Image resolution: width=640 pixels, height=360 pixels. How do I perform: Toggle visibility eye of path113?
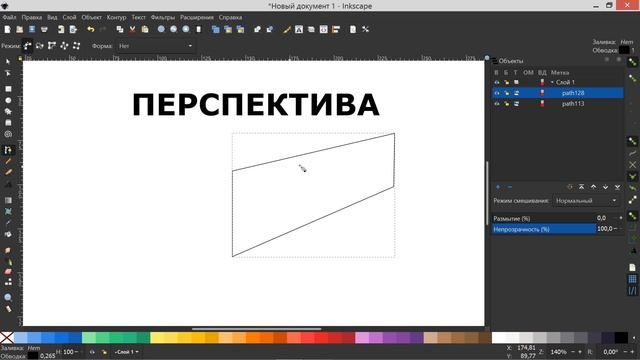coord(497,104)
